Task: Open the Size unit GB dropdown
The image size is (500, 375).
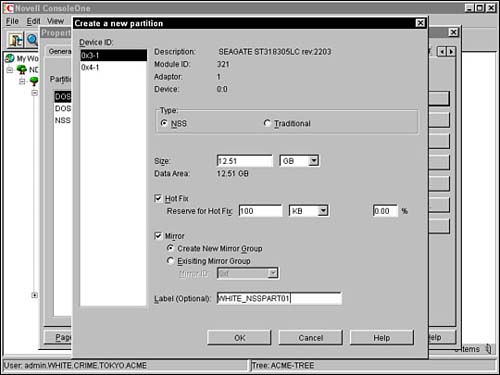Action: tap(313, 161)
